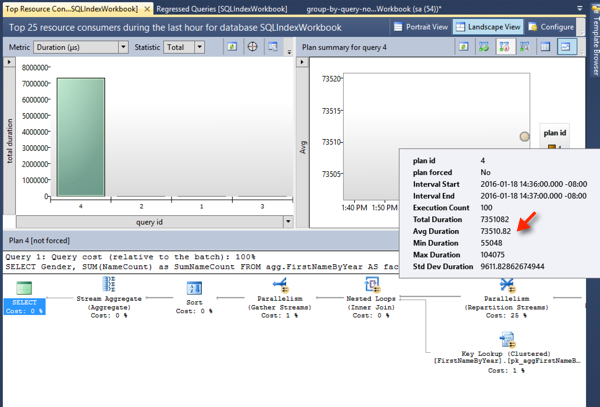Click the compare plans icon
The height and width of the screenshot is (407, 600).
[525, 47]
